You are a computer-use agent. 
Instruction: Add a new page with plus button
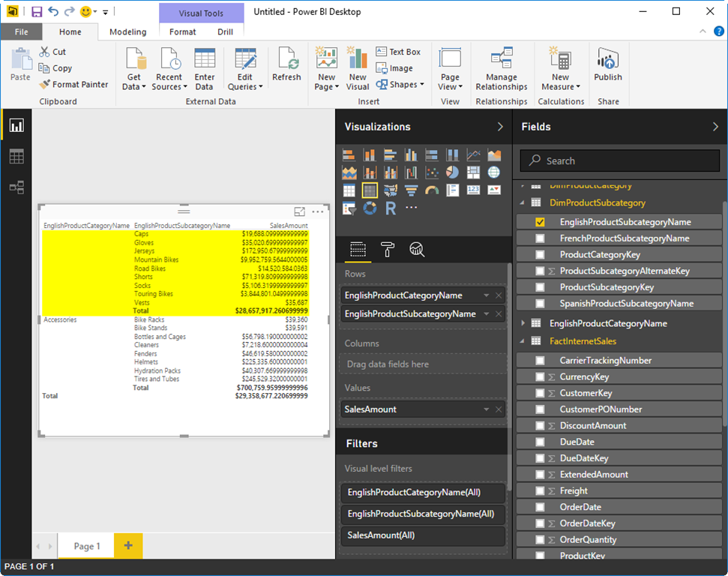coord(128,545)
